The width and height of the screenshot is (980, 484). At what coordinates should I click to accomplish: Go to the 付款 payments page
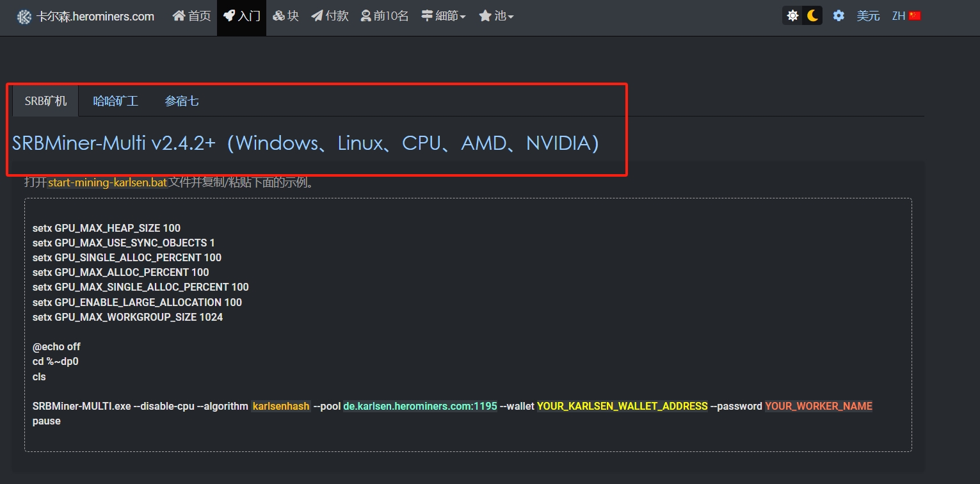click(330, 16)
